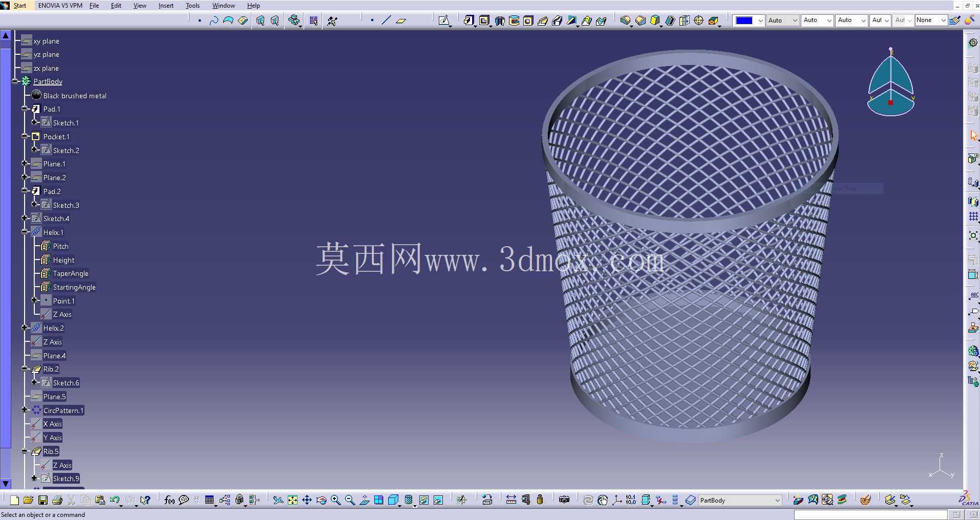Image resolution: width=980 pixels, height=520 pixels.
Task: Select Pocket.1 feature in tree
Action: (56, 137)
